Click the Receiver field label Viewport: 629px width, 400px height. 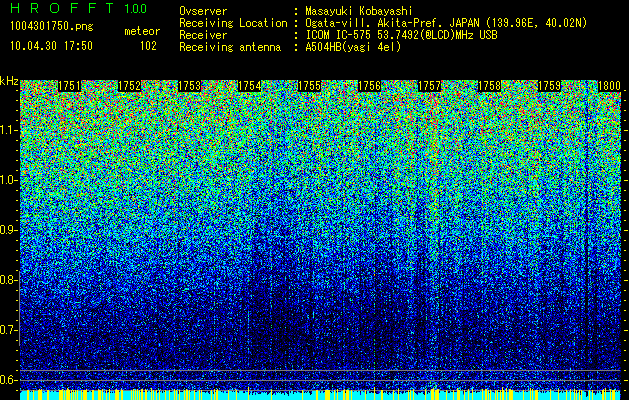(203, 35)
